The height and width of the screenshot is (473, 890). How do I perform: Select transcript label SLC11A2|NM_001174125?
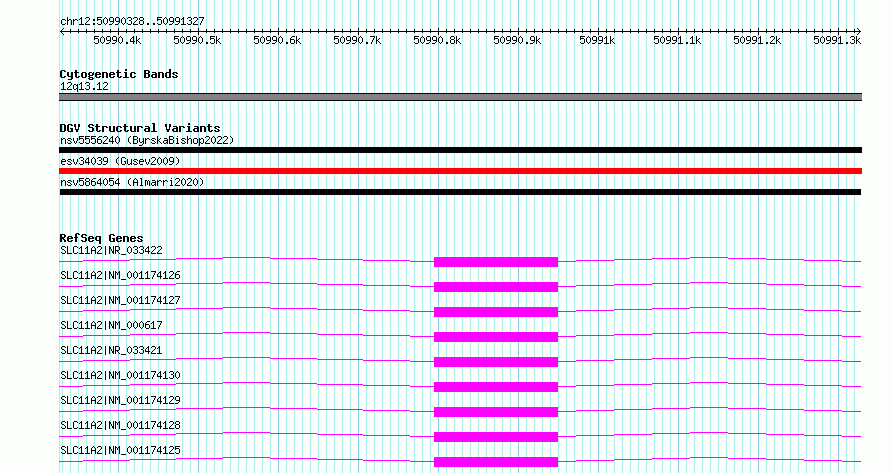tap(120, 450)
